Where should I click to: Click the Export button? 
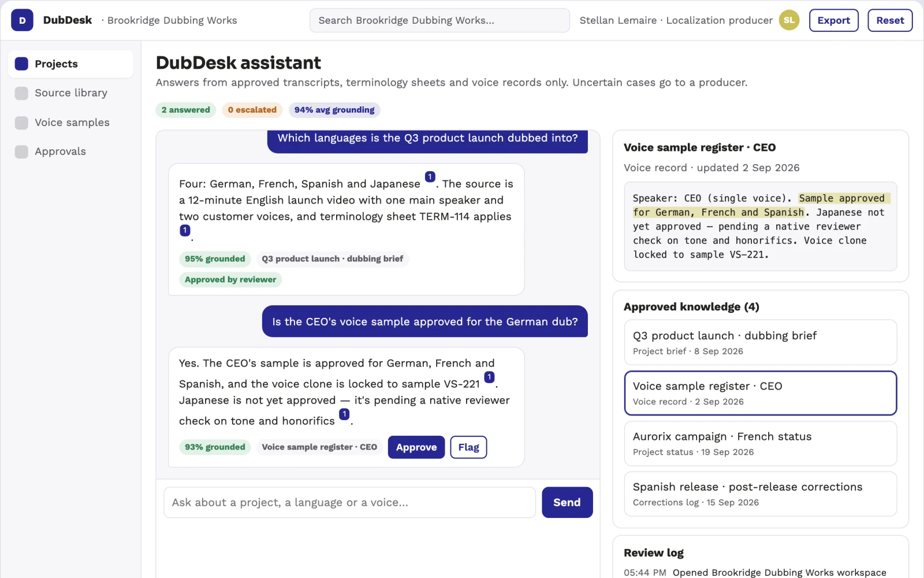(833, 20)
